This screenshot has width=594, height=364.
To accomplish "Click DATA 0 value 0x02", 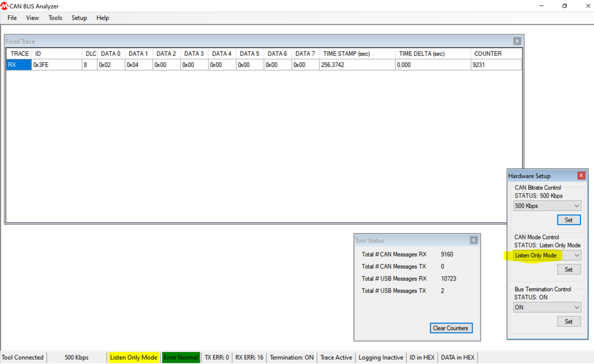I will coord(111,65).
